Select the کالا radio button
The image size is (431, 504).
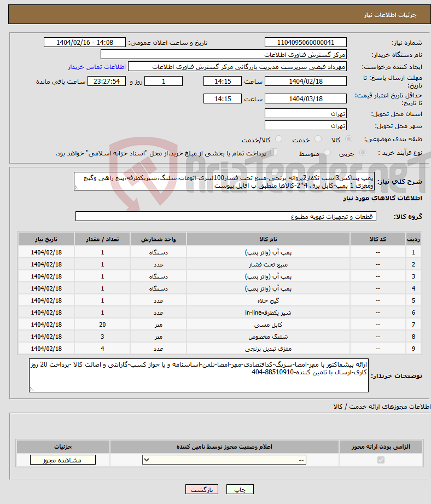point(348,139)
